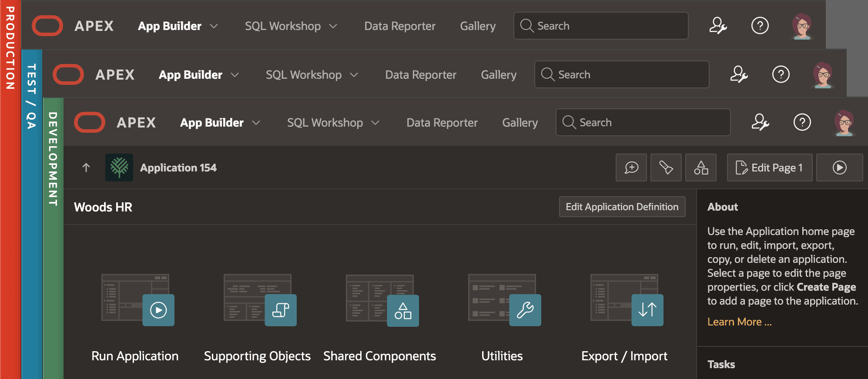This screenshot has width=868, height=379.
Task: Open the Export / Import tile
Action: [624, 318]
